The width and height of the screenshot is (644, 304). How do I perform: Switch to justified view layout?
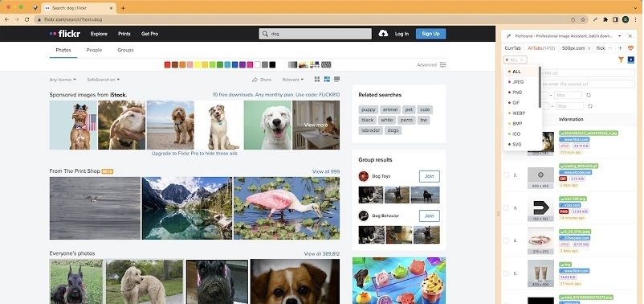pos(327,80)
